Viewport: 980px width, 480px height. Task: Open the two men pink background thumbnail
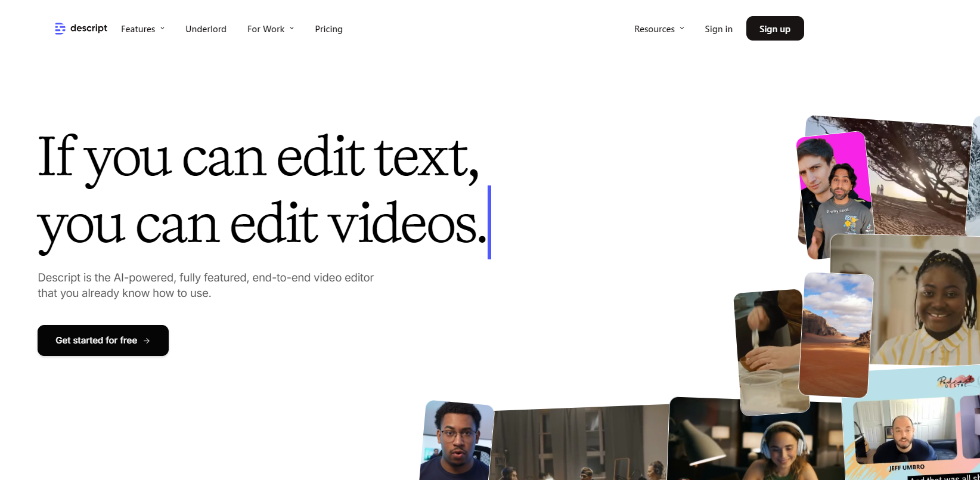point(835,194)
